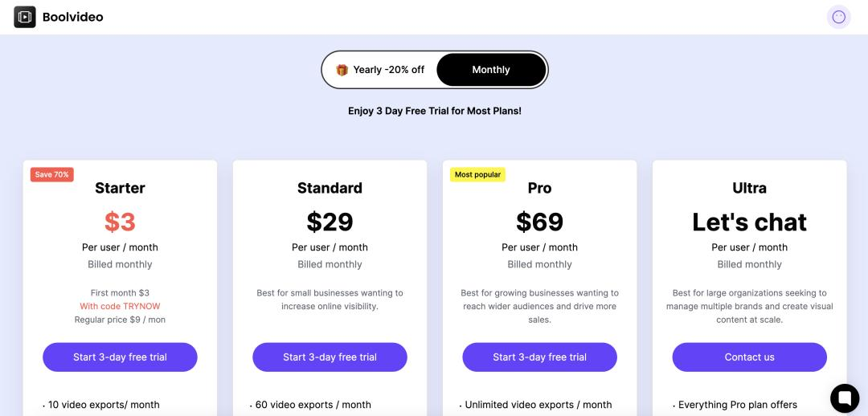Select the Starter plan title
This screenshot has width=868, height=416.
tap(120, 188)
